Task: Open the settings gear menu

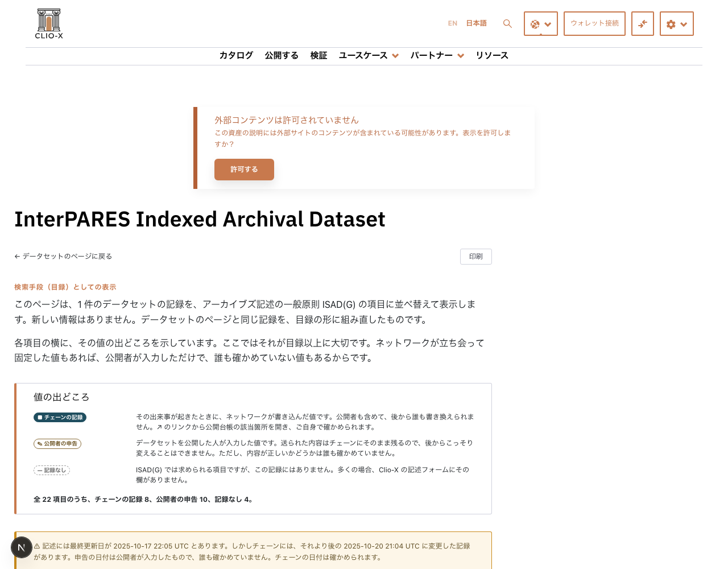Action: [677, 24]
